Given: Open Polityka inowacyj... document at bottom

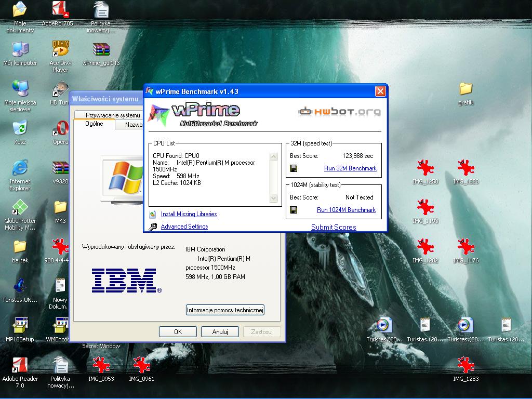Looking at the screenshot, I should click(60, 373).
